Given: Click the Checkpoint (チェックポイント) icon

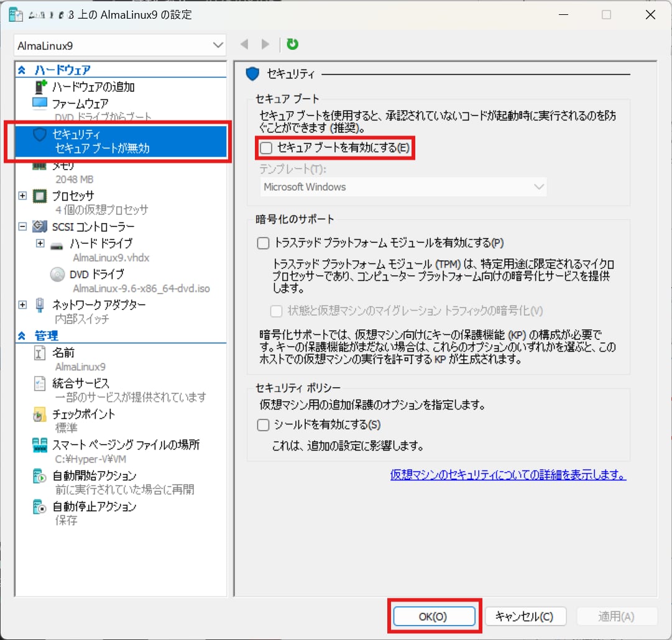Looking at the screenshot, I should click(40, 415).
